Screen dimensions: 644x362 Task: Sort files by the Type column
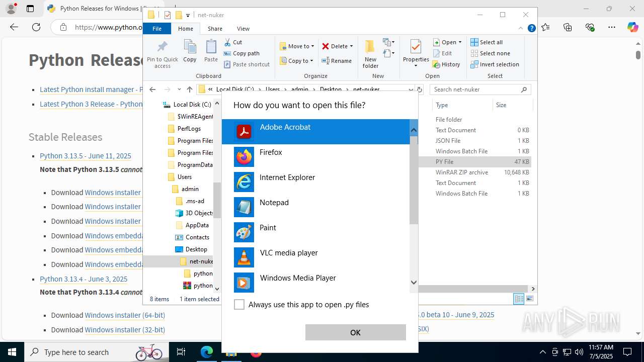[x=462, y=105]
